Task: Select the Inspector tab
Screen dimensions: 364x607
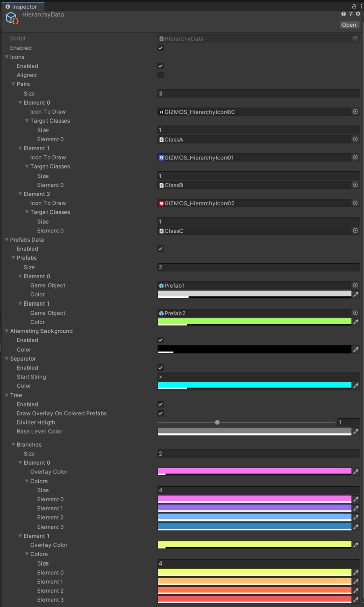Action: 23,7
